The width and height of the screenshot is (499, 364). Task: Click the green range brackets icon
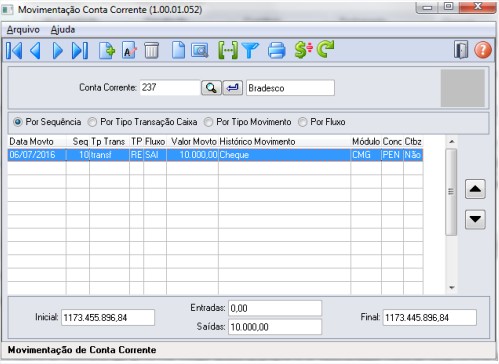tap(228, 51)
